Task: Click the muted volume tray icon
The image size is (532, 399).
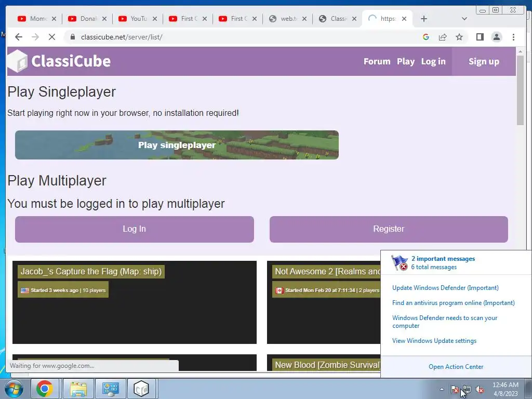Action: coord(480,390)
